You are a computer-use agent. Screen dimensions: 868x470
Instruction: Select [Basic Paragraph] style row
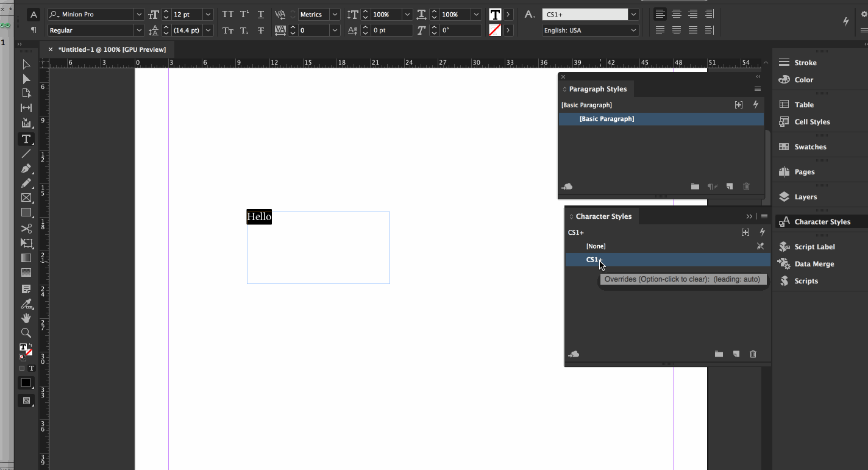(661, 119)
